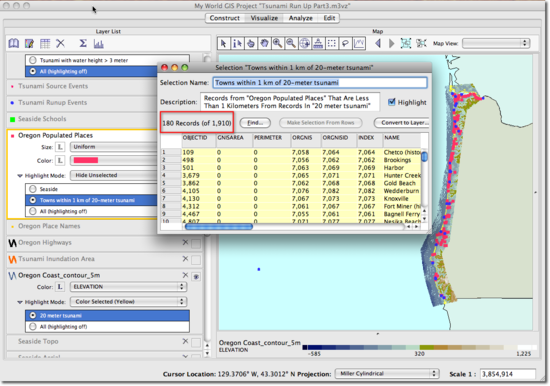The height and width of the screenshot is (386, 550).
Task: Collapse Oregon Populated Places Highlight Mode triangle
Action: pyautogui.click(x=20, y=175)
